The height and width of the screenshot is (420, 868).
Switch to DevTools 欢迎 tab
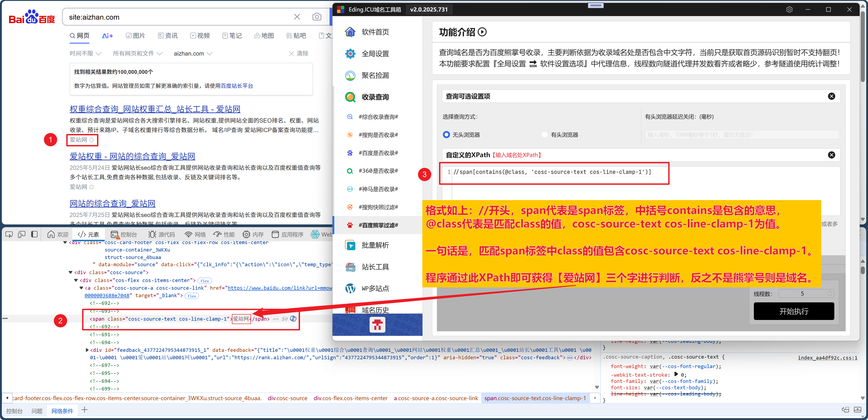(x=58, y=234)
